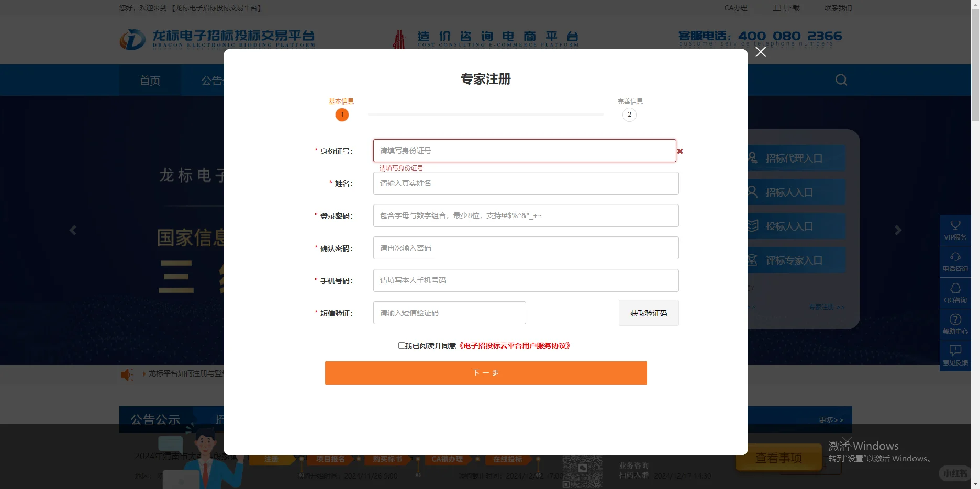Open 工具下载 in the top bar
The height and width of the screenshot is (489, 980).
click(785, 8)
